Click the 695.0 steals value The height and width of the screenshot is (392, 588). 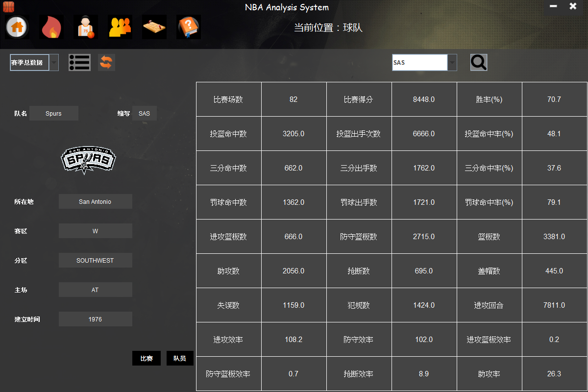click(424, 271)
